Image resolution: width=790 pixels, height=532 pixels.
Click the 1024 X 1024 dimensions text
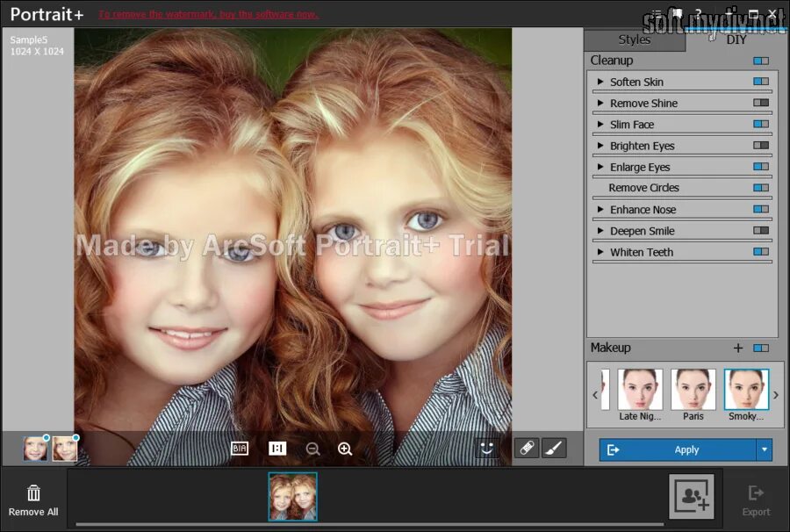[37, 52]
